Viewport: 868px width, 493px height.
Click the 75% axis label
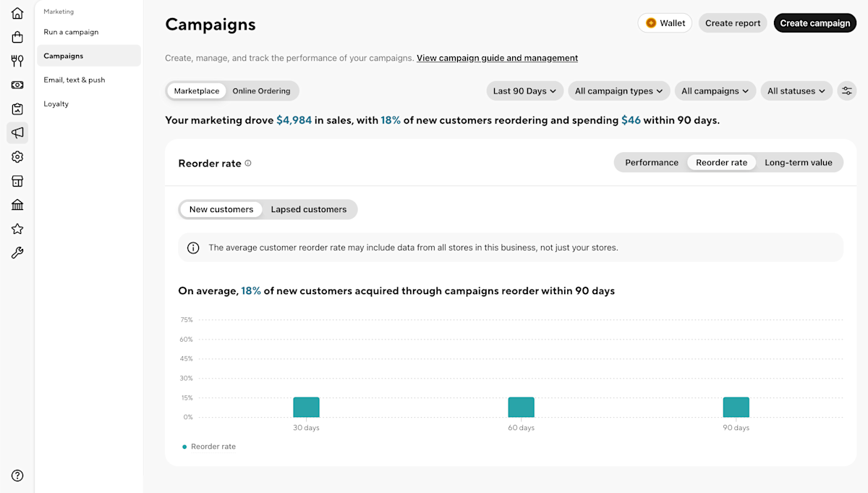(x=186, y=320)
